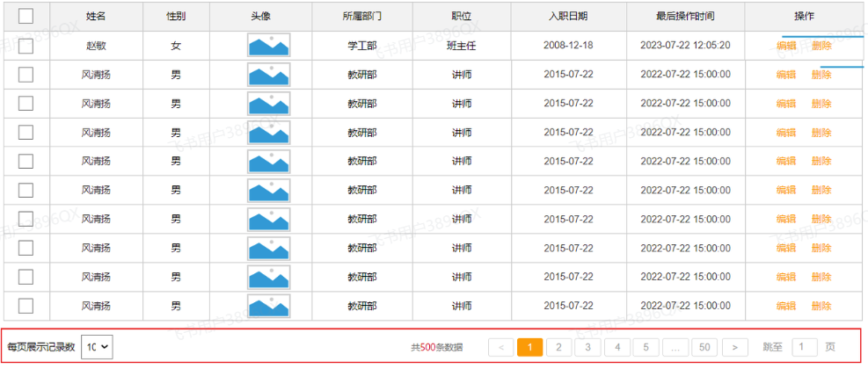This screenshot has width=868, height=369.
Task: Jump to page 3 in the pagination
Action: coord(587,347)
